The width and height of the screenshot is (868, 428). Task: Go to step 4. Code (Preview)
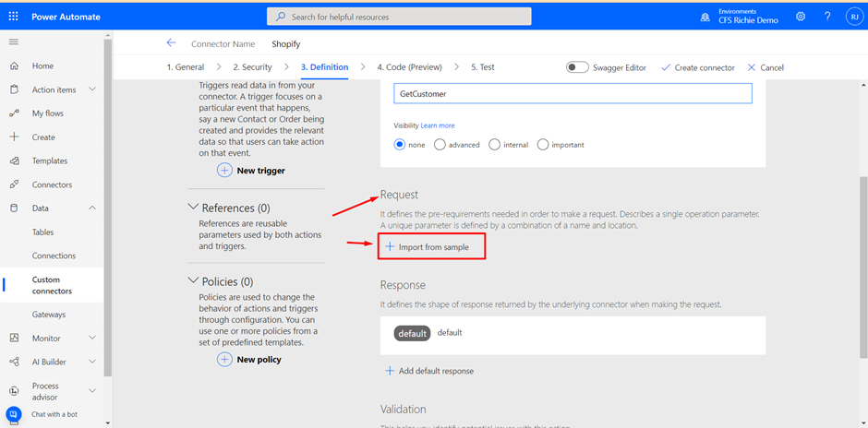click(410, 67)
